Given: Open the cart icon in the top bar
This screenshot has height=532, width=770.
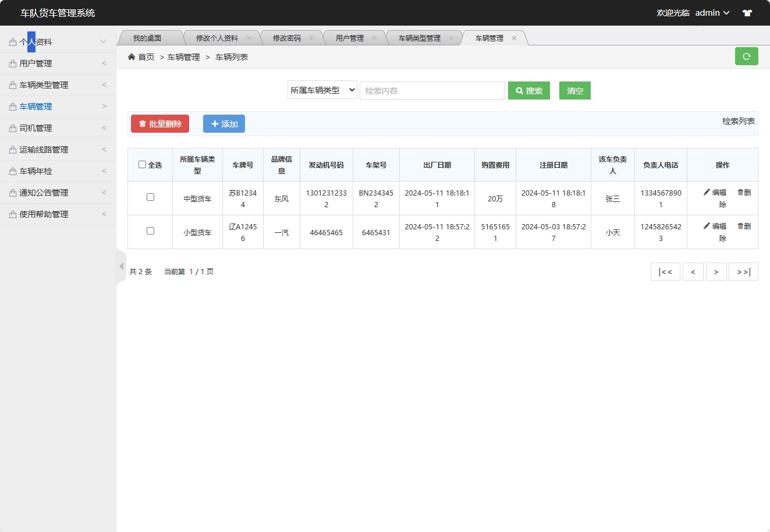Looking at the screenshot, I should click(747, 12).
